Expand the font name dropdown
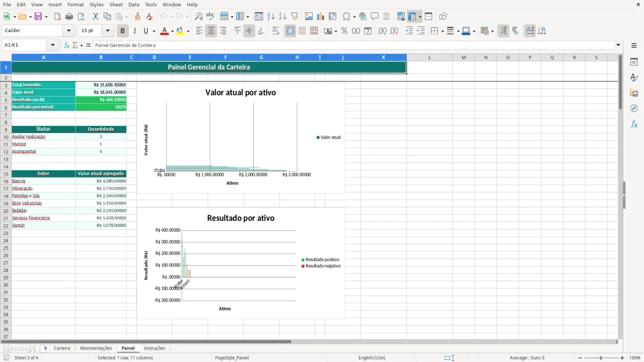Viewport: 644px width, 362px height. (69, 31)
